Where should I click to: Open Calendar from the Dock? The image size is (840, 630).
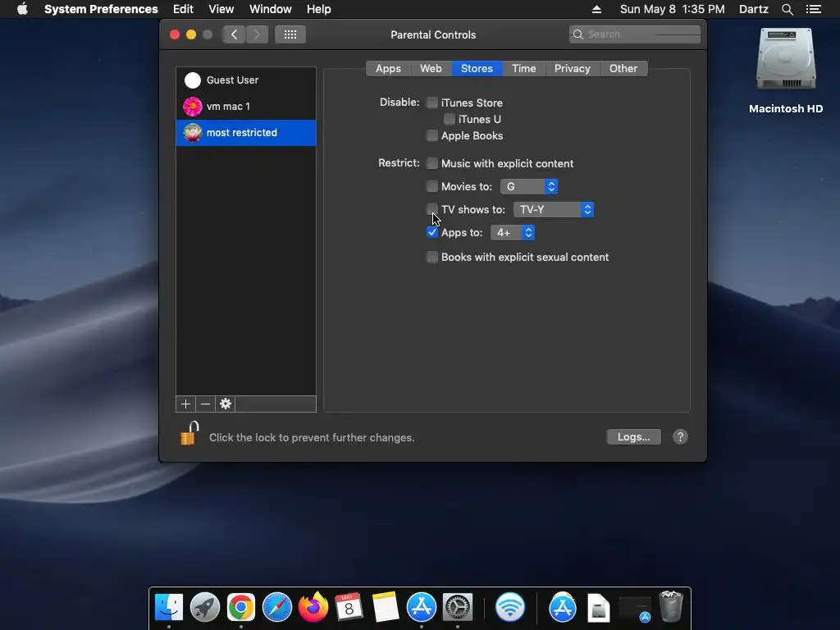coord(349,607)
